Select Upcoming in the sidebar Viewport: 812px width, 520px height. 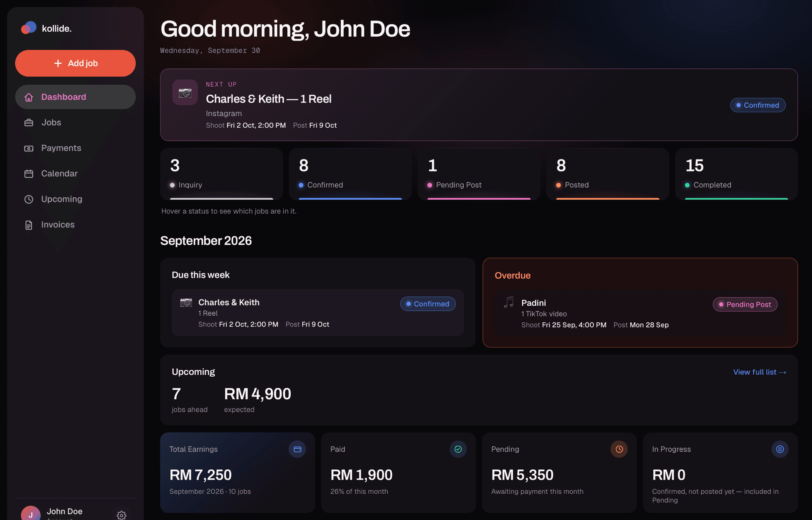[x=75, y=199]
